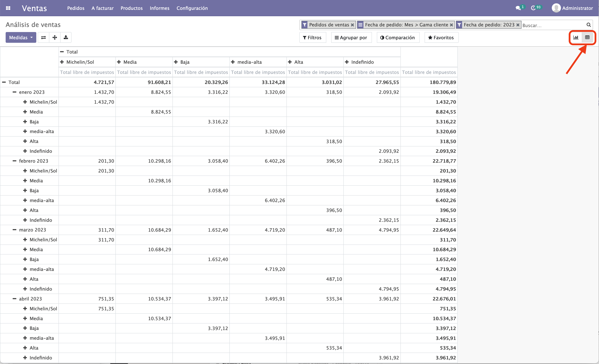The image size is (599, 364).
Task: Flip the pivot axis with the swap icon
Action: coord(44,37)
